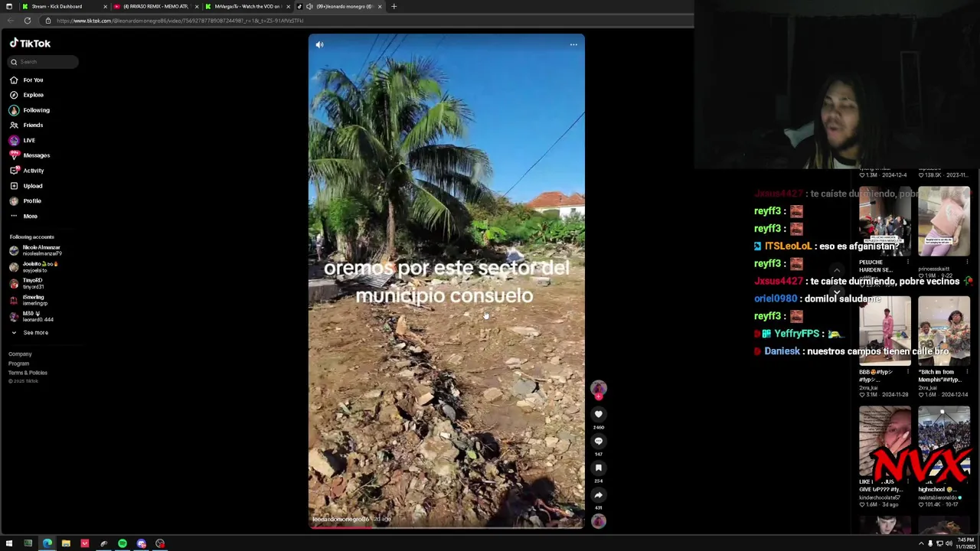Open the video comments
Image resolution: width=980 pixels, height=551 pixels.
tap(599, 441)
